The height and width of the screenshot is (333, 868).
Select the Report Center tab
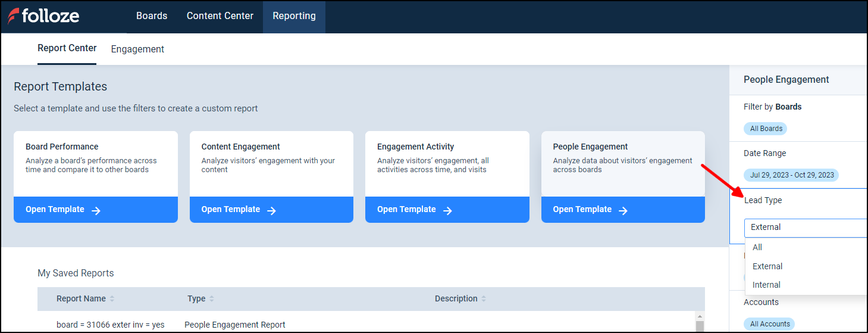pyautogui.click(x=67, y=48)
